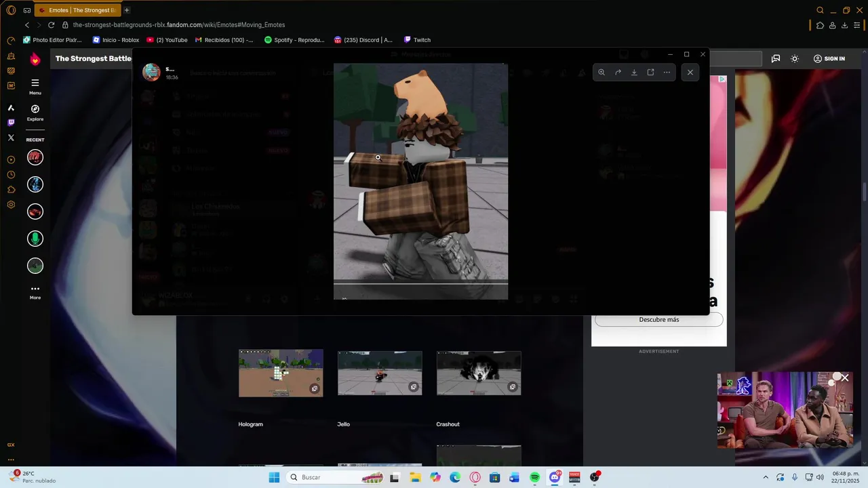Open the browser downloads icon

(x=844, y=25)
